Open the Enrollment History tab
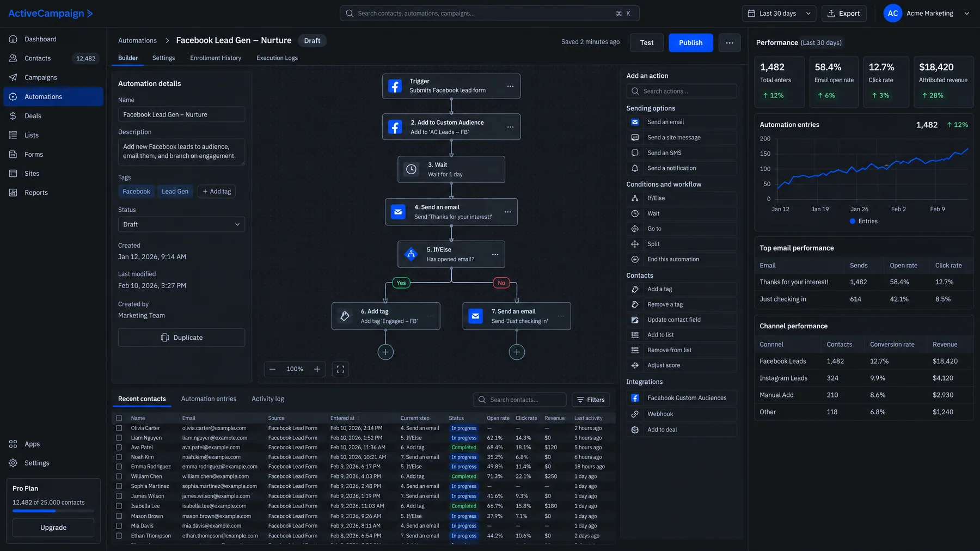 coord(216,58)
